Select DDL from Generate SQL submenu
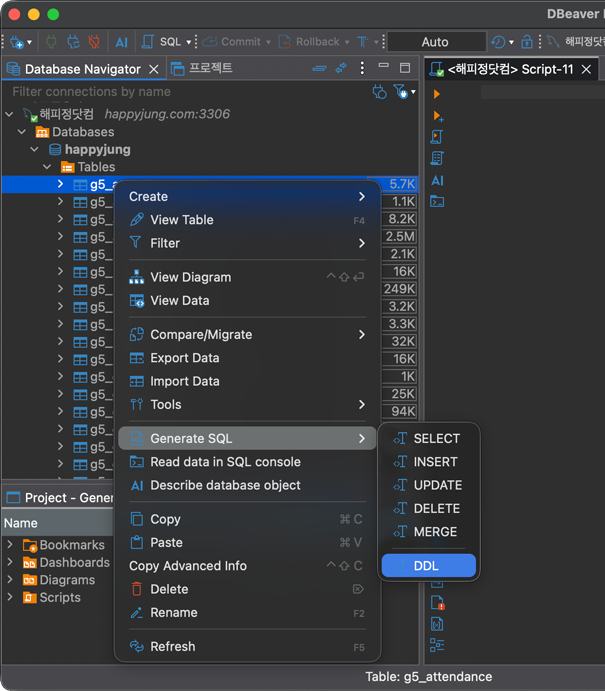The image size is (605, 691). click(x=427, y=566)
